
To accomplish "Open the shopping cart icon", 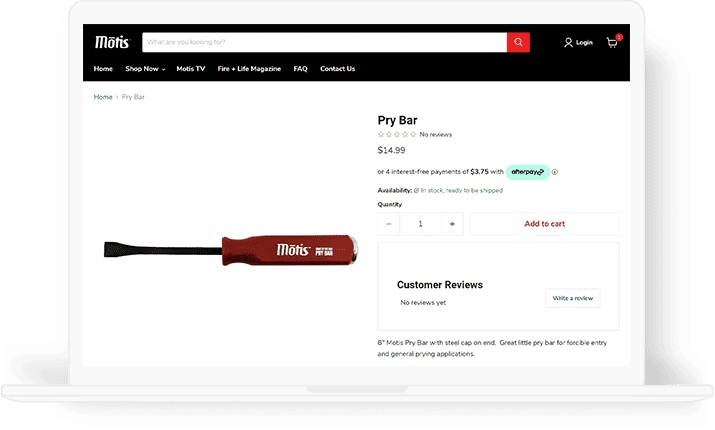I will point(612,42).
